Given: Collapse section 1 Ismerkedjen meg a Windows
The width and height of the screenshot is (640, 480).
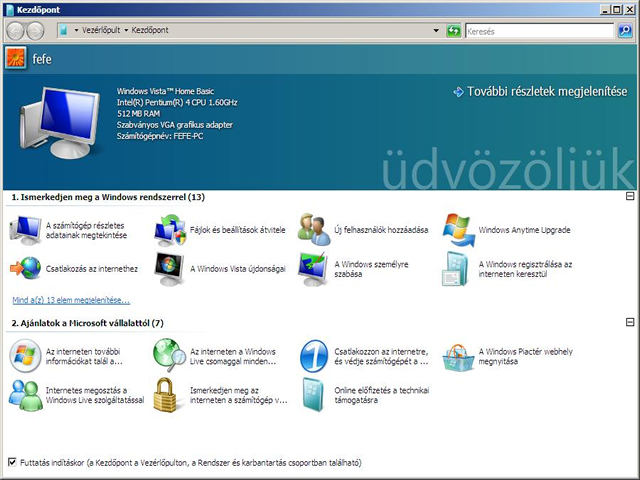Looking at the screenshot, I should pyautogui.click(x=630, y=196).
